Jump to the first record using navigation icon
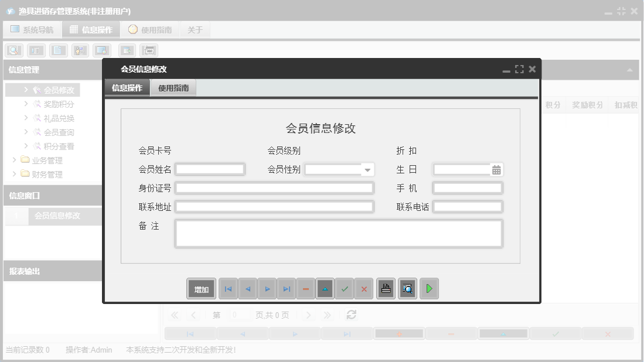The height and width of the screenshot is (362, 644). [x=228, y=288]
